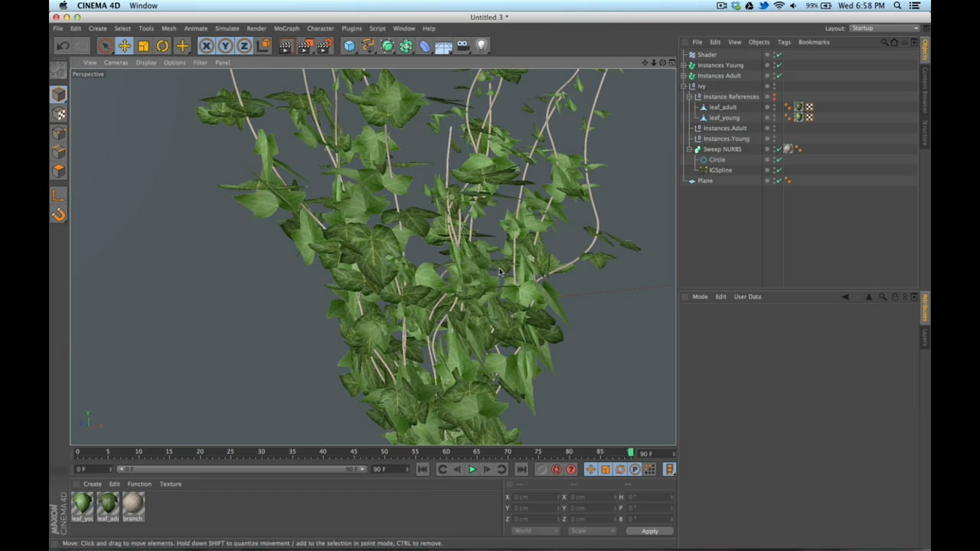
Task: Open the viewport Cameras menu
Action: click(116, 63)
